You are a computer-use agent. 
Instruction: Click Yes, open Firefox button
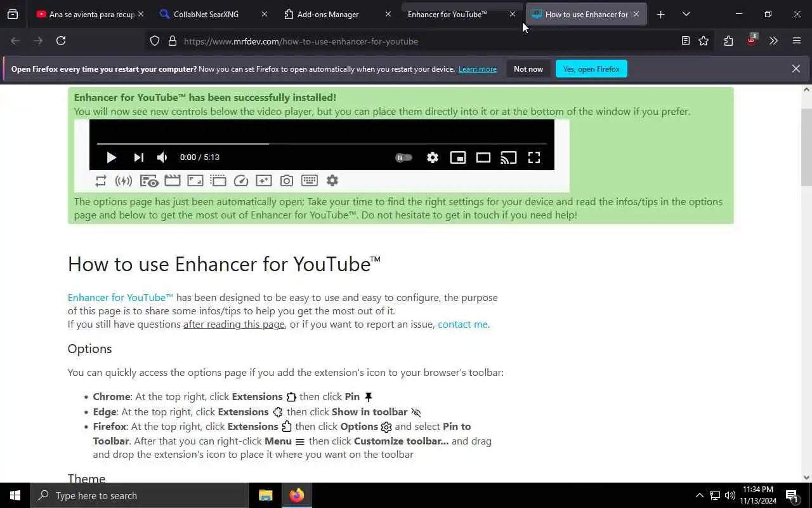click(591, 69)
